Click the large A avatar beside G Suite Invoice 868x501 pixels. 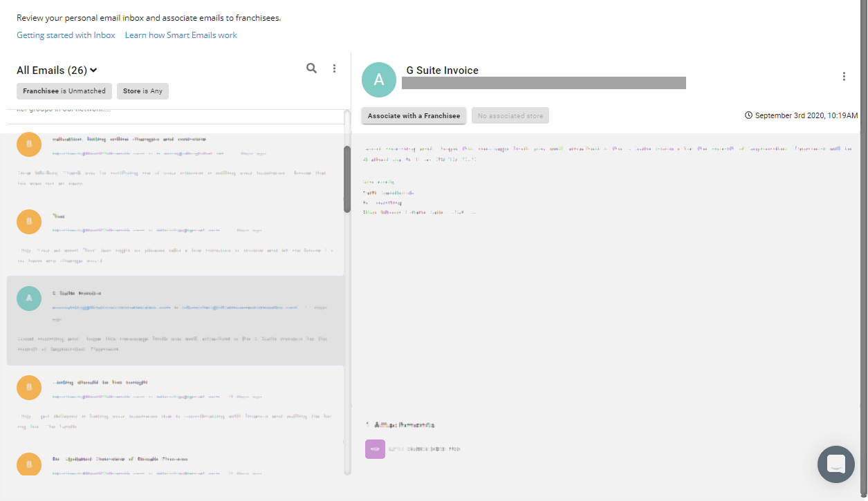click(x=379, y=79)
